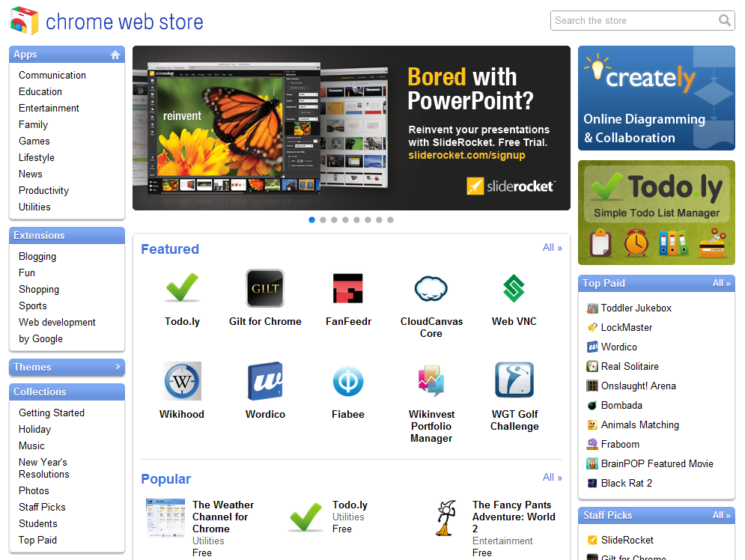View all Staff Picks items
This screenshot has width=745, height=560.
click(x=721, y=515)
